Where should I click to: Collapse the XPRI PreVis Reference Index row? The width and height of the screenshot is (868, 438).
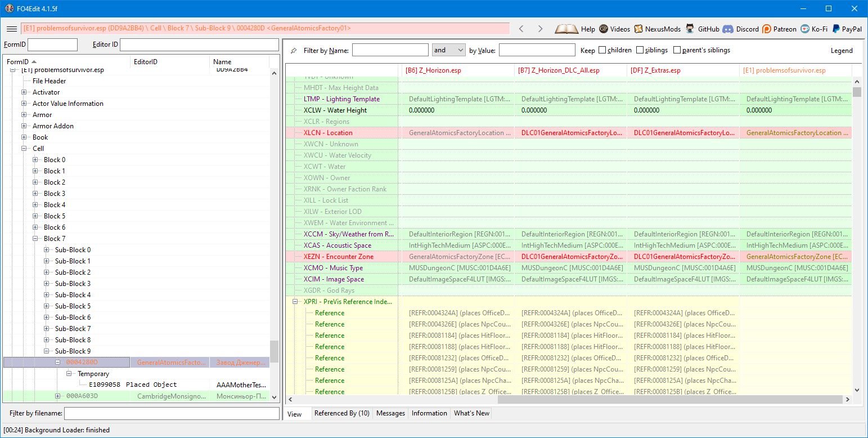(x=295, y=302)
